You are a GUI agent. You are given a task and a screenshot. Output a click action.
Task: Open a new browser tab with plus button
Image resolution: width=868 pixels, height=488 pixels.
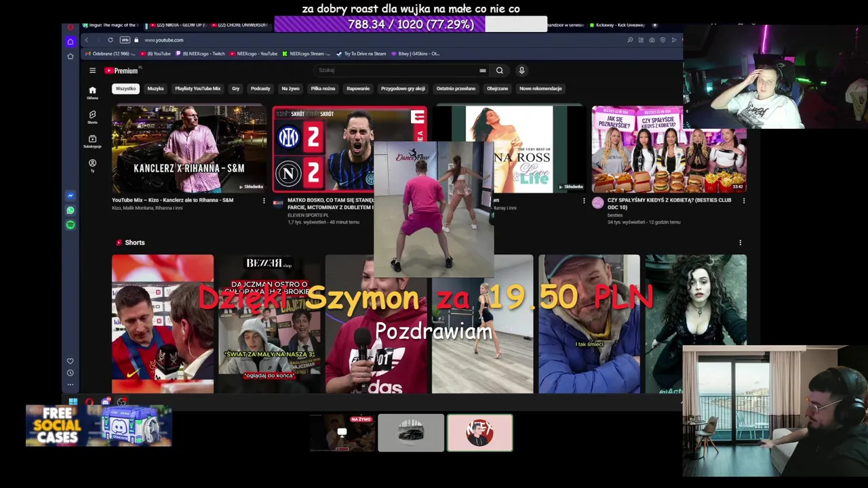pyautogui.click(x=654, y=25)
